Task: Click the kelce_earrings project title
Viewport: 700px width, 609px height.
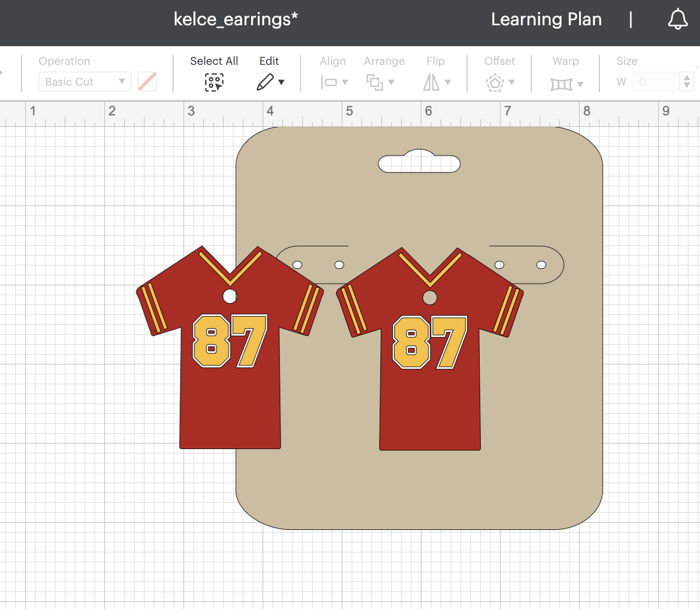Action: coord(236,19)
